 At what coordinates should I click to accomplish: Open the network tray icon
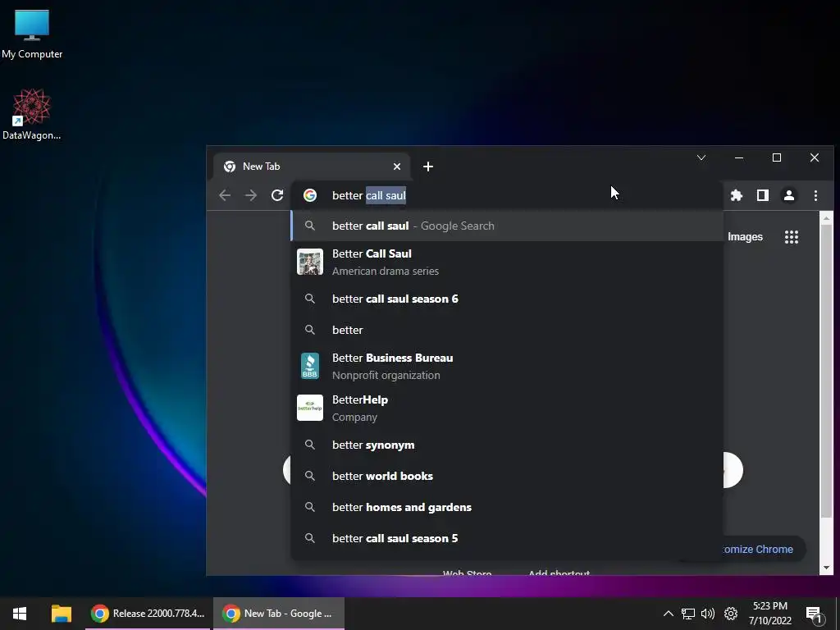click(688, 614)
